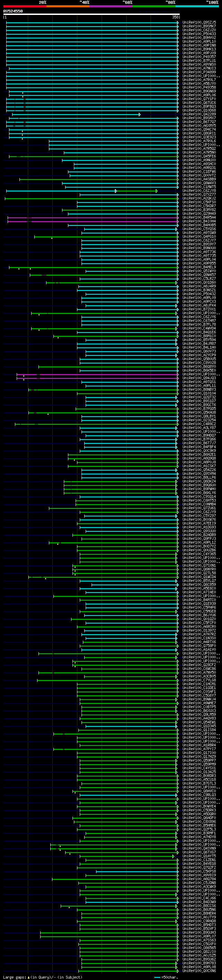This screenshot has width=222, height=980.
Task: Select hit label UniRef100_A4SBB9
Action: [x=199, y=179]
